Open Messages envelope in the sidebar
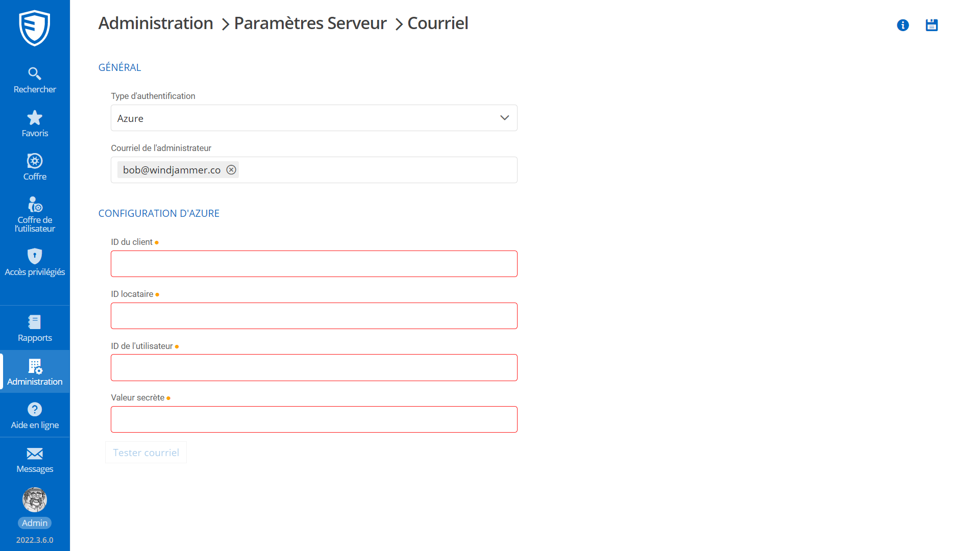Viewport: 980px width, 551px height. tap(35, 460)
